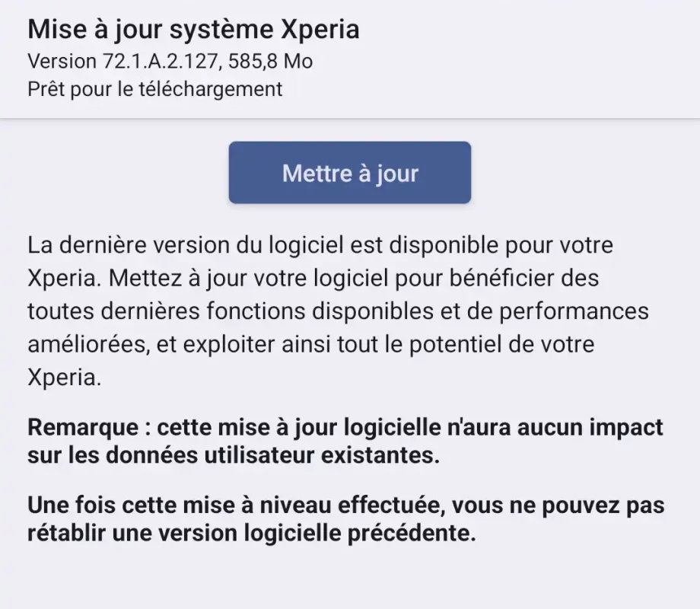Tap the Mettre à jour button

point(350,173)
